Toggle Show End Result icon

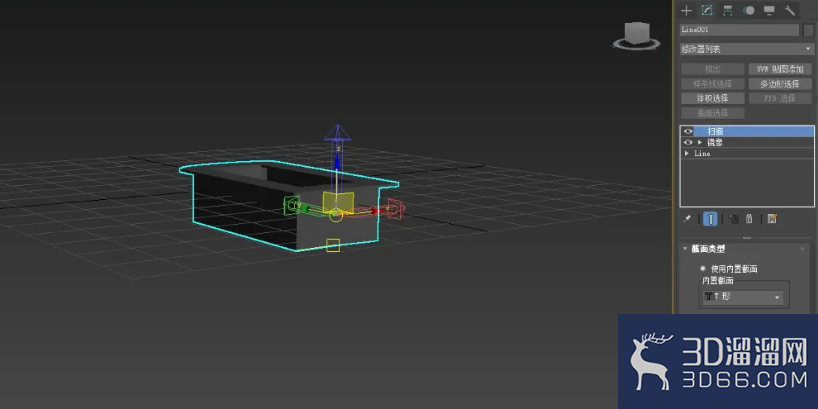pyautogui.click(x=710, y=219)
